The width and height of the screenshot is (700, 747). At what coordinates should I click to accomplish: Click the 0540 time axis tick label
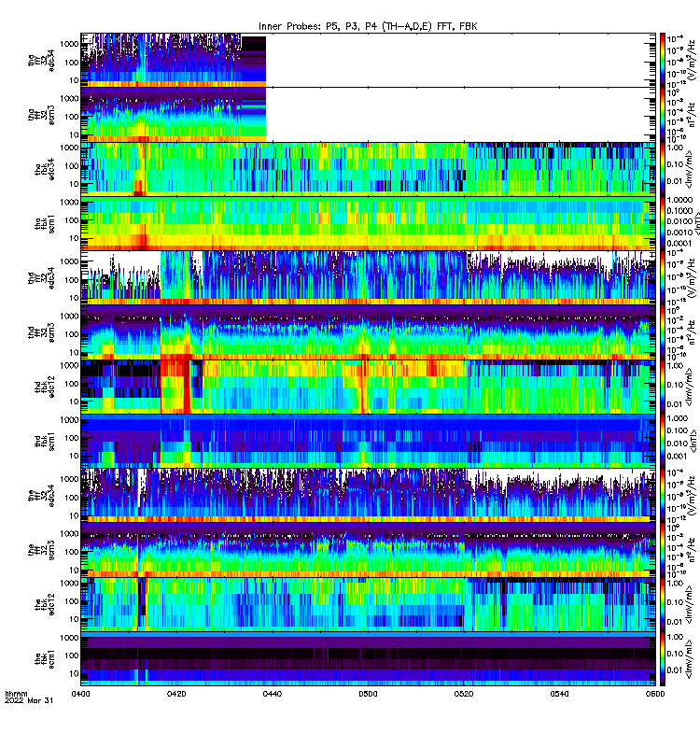[x=559, y=694]
